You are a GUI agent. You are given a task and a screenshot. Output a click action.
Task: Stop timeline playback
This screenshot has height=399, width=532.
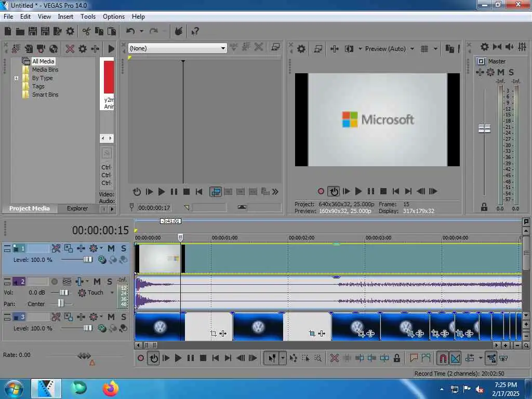(x=203, y=358)
